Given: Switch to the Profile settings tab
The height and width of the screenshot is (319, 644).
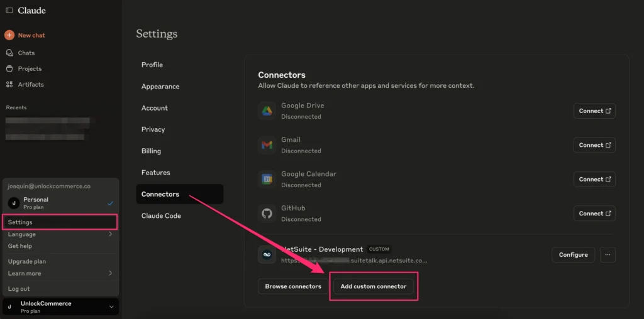Looking at the screenshot, I should (179, 65).
